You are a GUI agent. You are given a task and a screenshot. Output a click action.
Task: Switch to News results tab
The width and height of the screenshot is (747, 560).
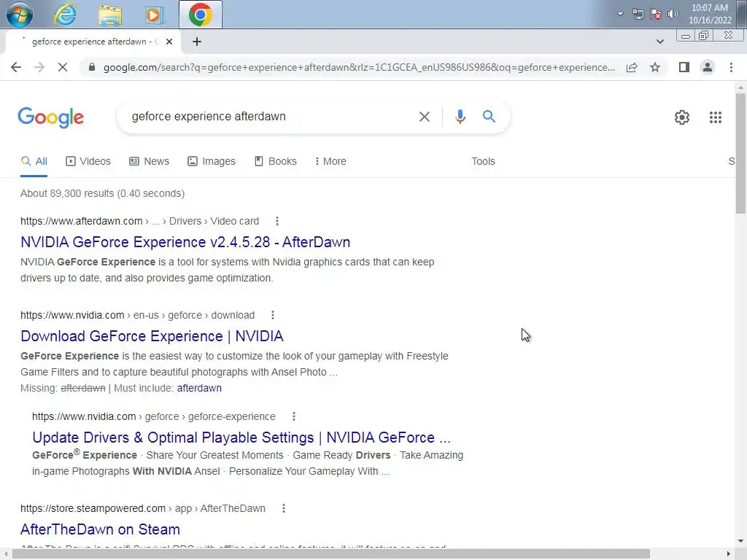(150, 161)
